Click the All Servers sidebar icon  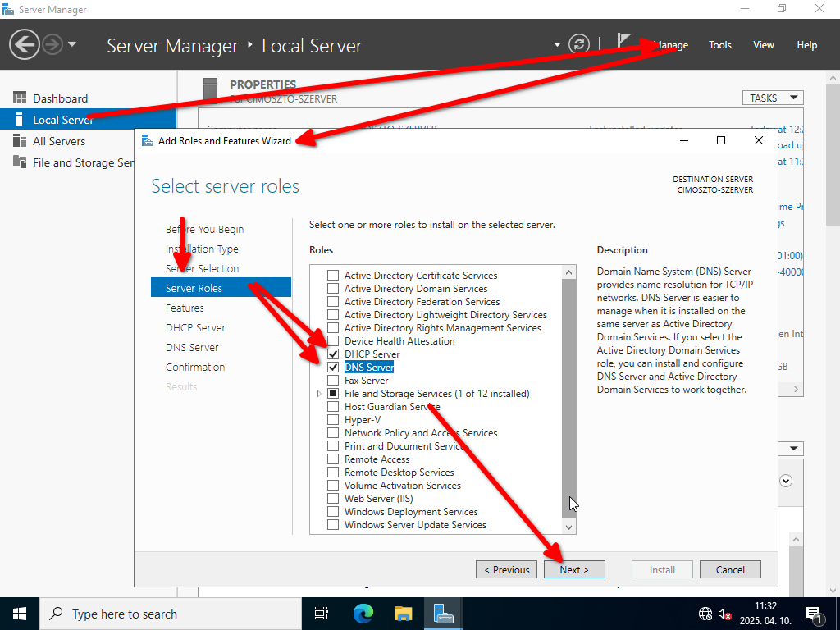20,141
